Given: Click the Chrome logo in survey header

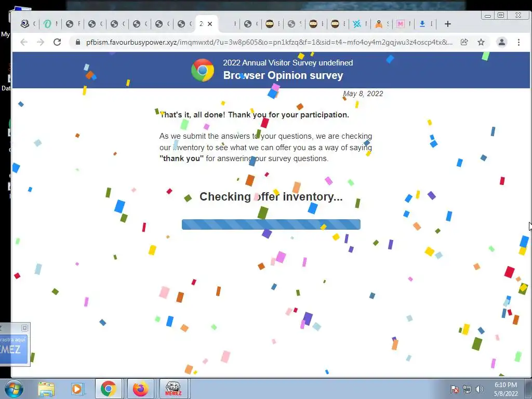Looking at the screenshot, I should point(203,70).
